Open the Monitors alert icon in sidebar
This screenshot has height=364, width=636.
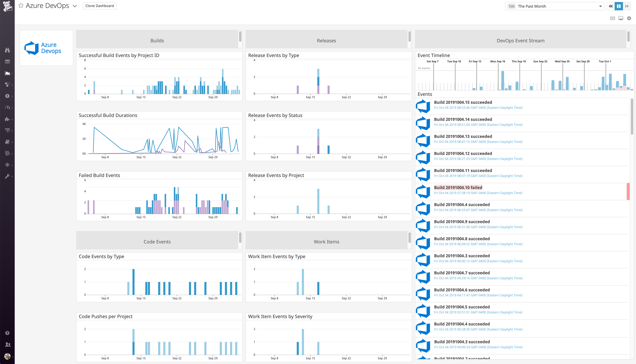(x=7, y=96)
